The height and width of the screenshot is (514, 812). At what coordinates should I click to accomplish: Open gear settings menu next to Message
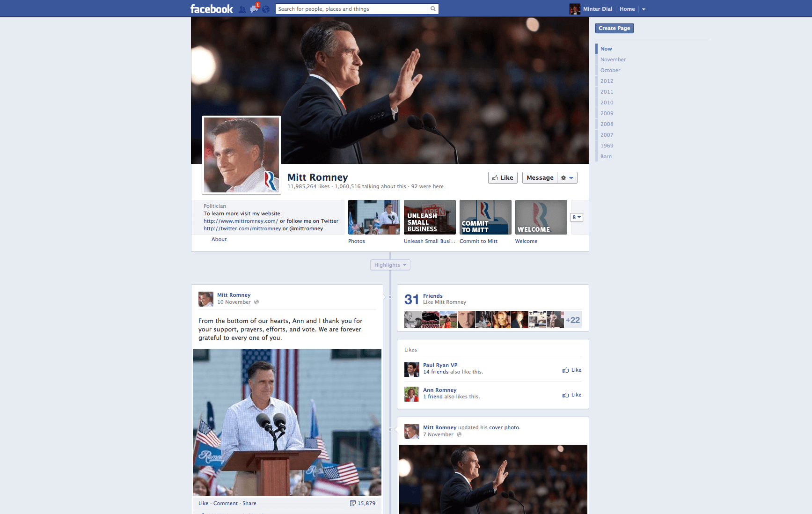[x=567, y=178]
